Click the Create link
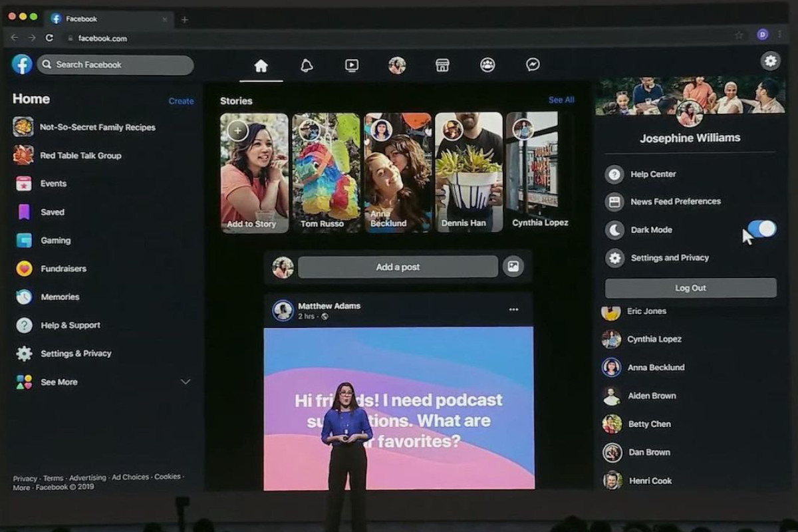 pos(181,101)
